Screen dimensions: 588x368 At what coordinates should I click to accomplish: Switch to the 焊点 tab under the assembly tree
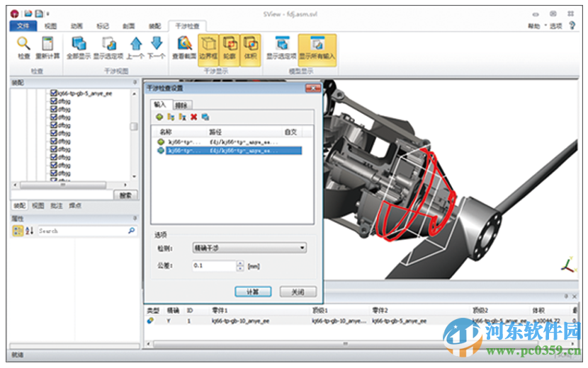(x=75, y=206)
